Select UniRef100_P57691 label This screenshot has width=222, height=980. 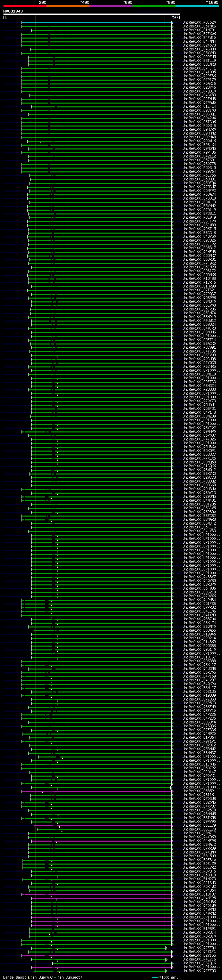point(199,160)
